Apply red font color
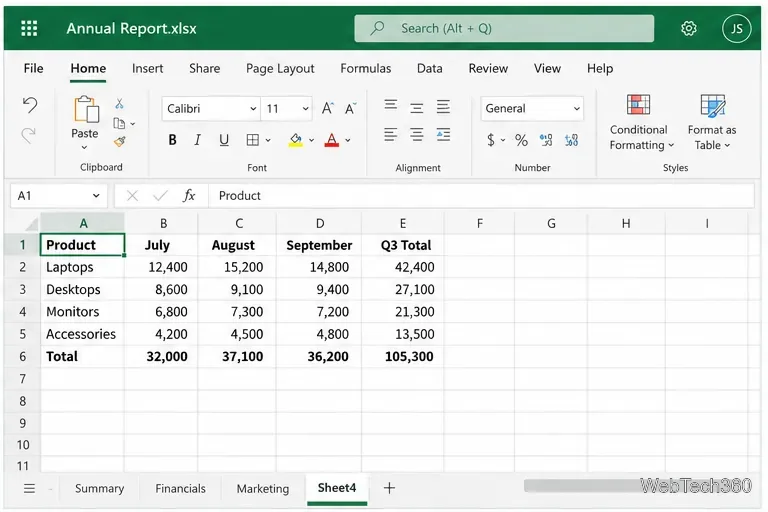768x512 pixels. tap(332, 140)
